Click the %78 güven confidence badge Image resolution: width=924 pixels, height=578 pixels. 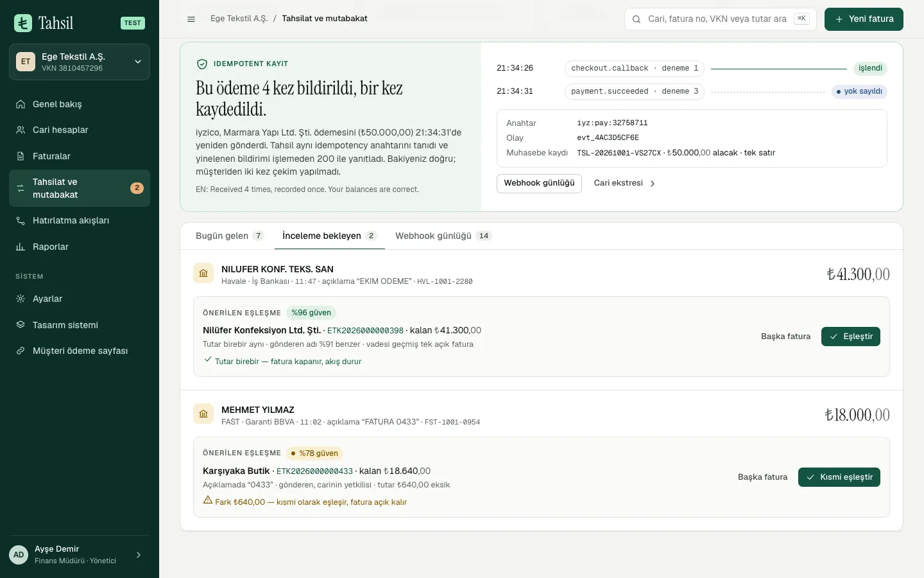(x=314, y=453)
